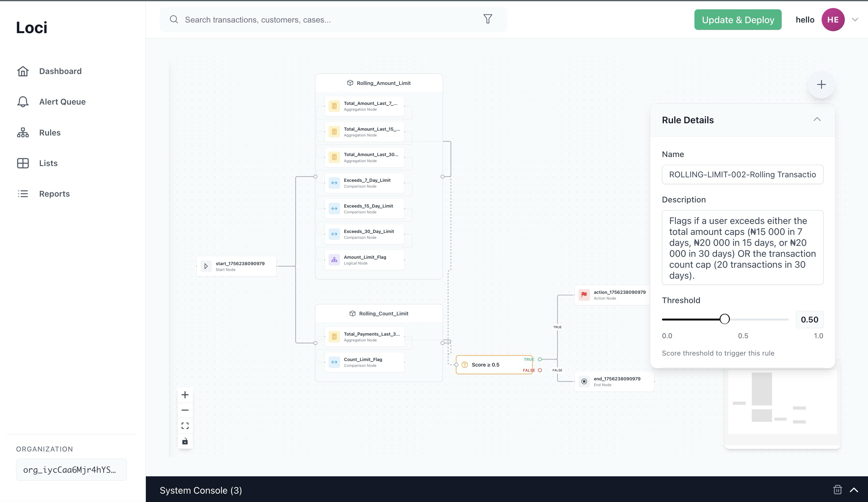This screenshot has width=868, height=502.
Task: Go to the Dashboard page
Action: tap(60, 71)
